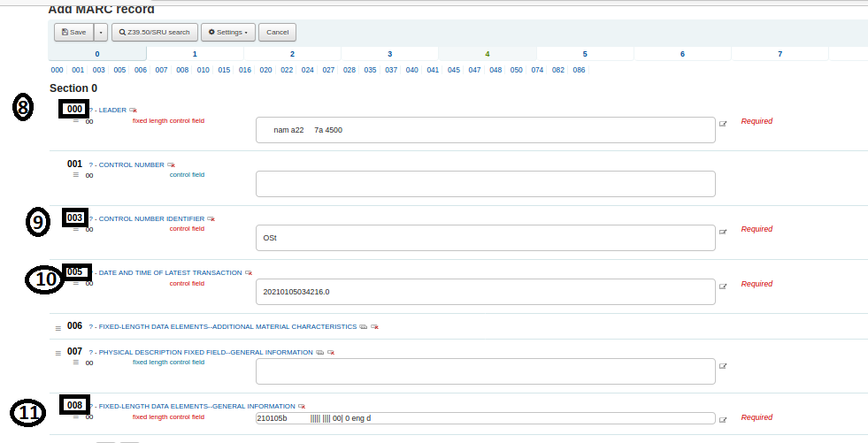Click move handle of 003 subfield
The width and height of the screenshot is (868, 443).
point(76,229)
